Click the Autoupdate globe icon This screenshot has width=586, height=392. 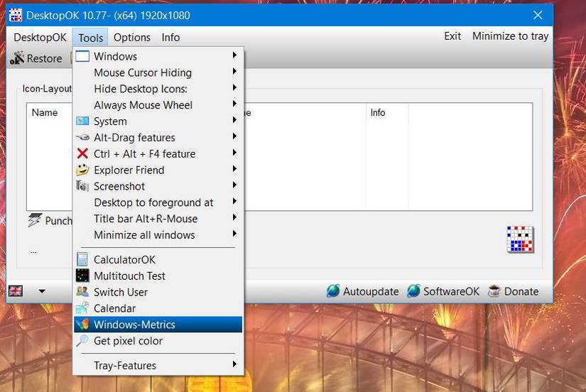[x=333, y=290]
